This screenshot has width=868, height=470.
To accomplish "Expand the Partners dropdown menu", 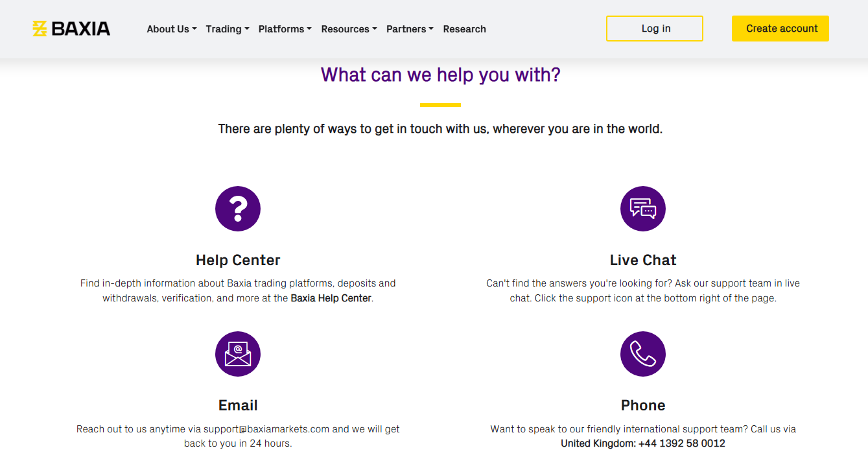I will pos(410,29).
